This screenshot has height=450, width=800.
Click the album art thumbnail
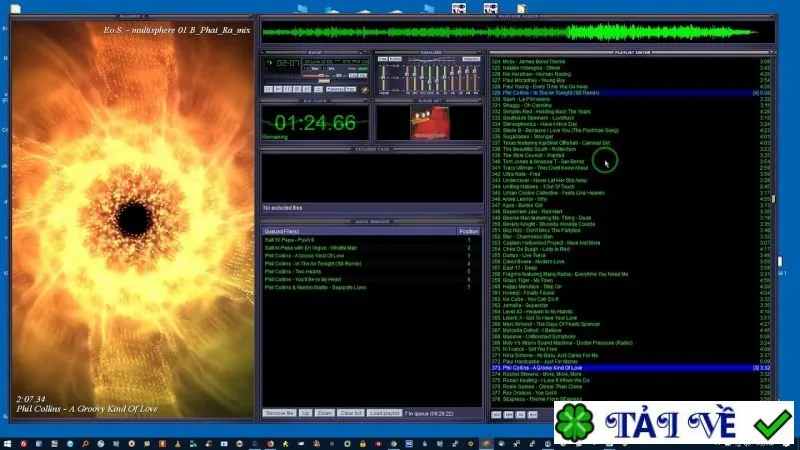tap(430, 122)
